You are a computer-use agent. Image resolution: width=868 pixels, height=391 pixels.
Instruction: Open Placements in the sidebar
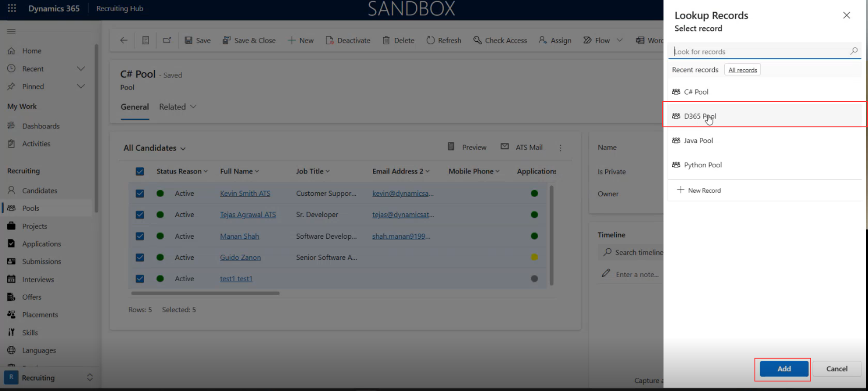click(40, 315)
